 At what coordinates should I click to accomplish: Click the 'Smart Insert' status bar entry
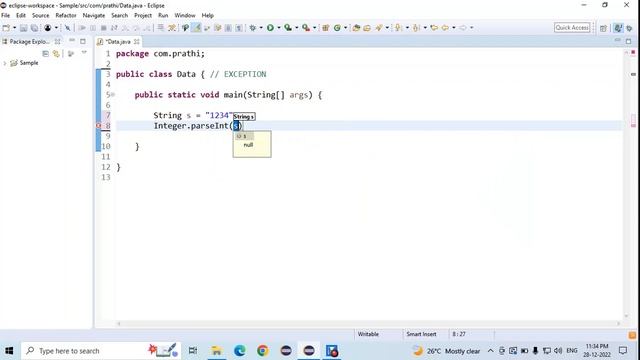pyautogui.click(x=421, y=334)
